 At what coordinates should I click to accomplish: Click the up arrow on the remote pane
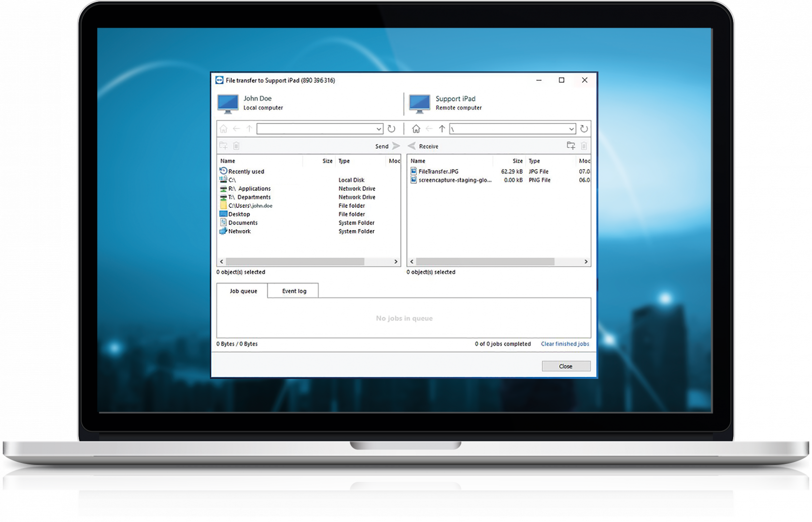[x=441, y=129]
